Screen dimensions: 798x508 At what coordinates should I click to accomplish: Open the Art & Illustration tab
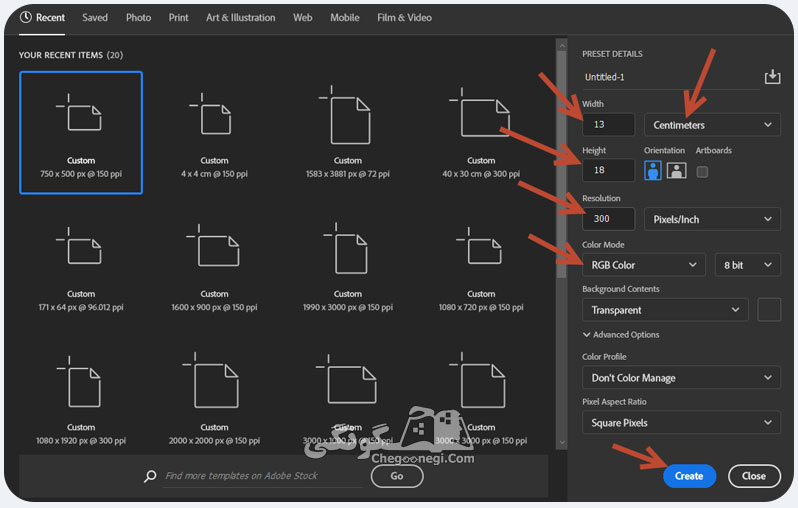pos(241,18)
